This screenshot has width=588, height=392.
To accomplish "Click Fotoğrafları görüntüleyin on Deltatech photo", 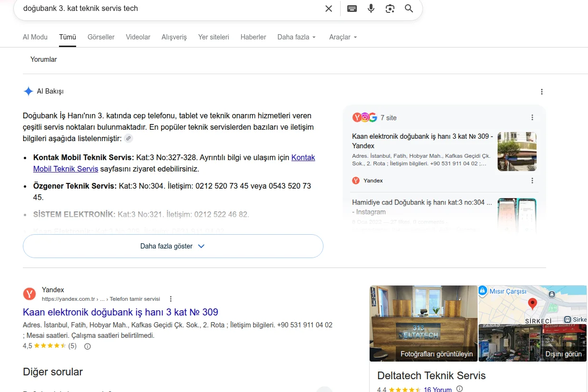I will pos(437,354).
